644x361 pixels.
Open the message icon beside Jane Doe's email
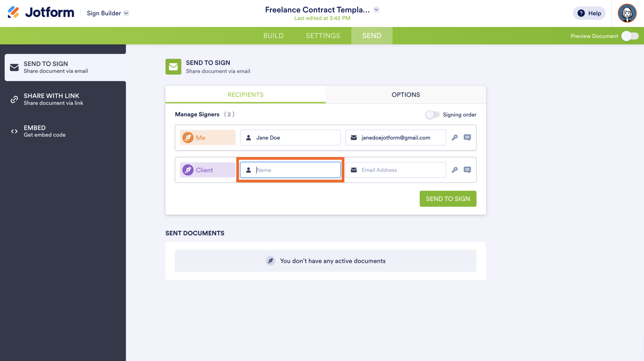click(x=468, y=137)
